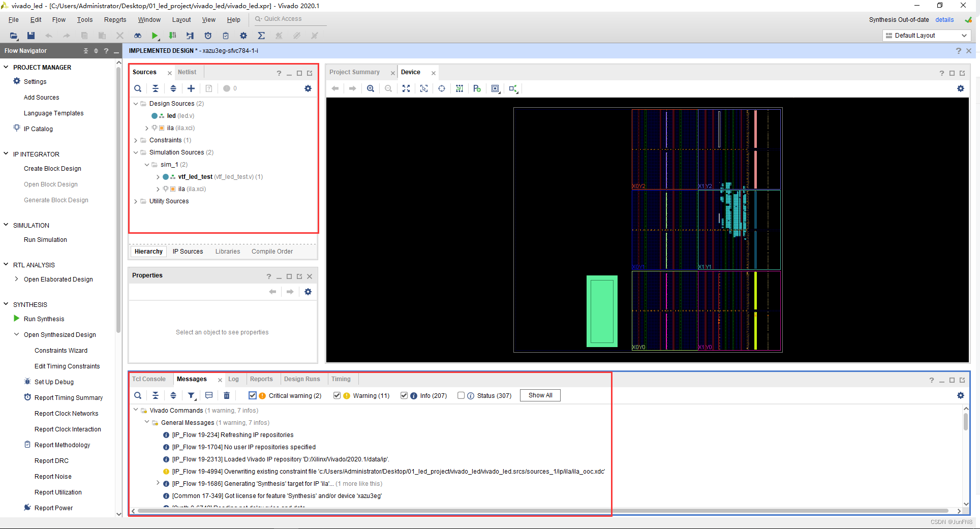980x529 pixels.
Task: Collapse the Design Sources tree node
Action: click(x=136, y=104)
